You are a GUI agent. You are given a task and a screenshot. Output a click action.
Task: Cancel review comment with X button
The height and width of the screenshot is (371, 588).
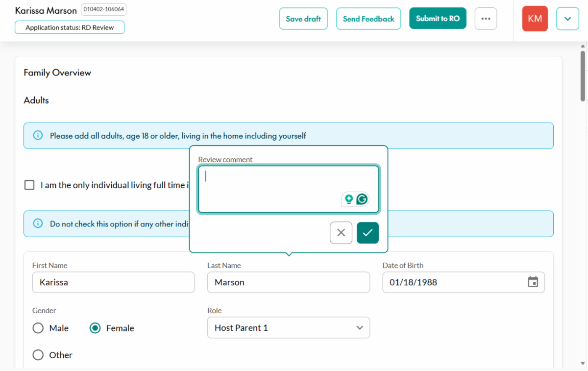(x=341, y=233)
